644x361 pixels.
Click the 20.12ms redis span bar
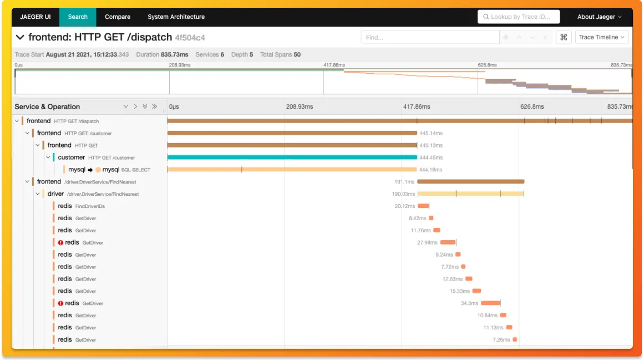point(423,206)
